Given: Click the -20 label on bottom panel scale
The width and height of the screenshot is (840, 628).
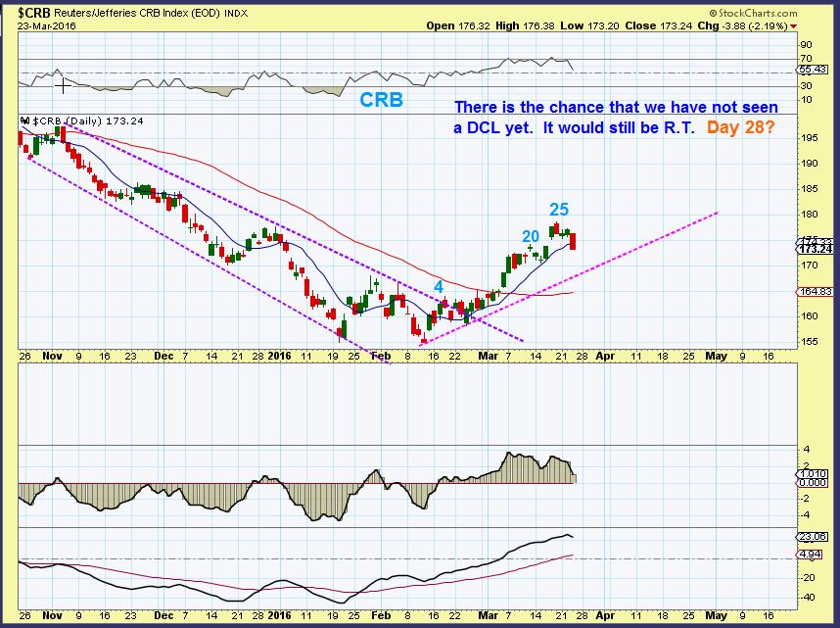Looking at the screenshot, I should (x=808, y=578).
